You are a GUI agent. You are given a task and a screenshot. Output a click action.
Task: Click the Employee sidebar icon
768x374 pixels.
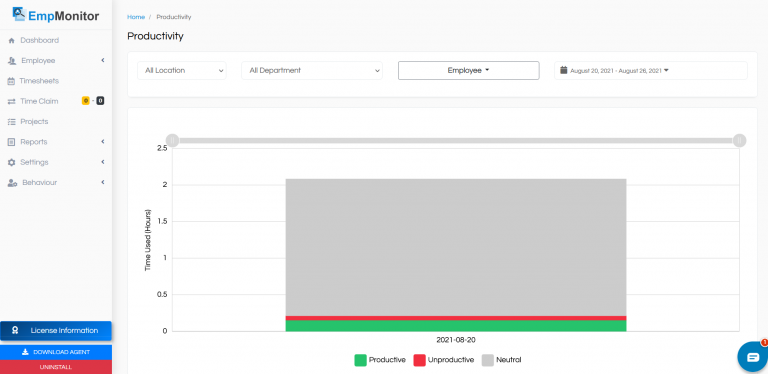[12, 61]
